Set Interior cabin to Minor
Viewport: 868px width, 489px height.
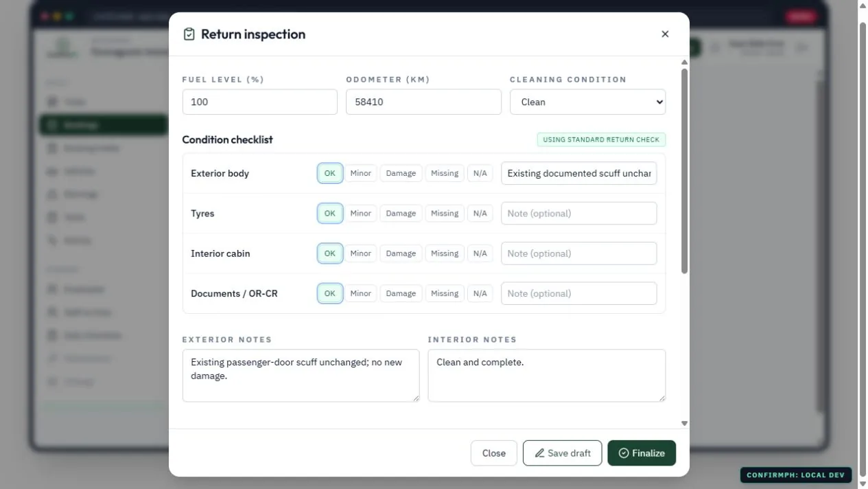coord(361,253)
